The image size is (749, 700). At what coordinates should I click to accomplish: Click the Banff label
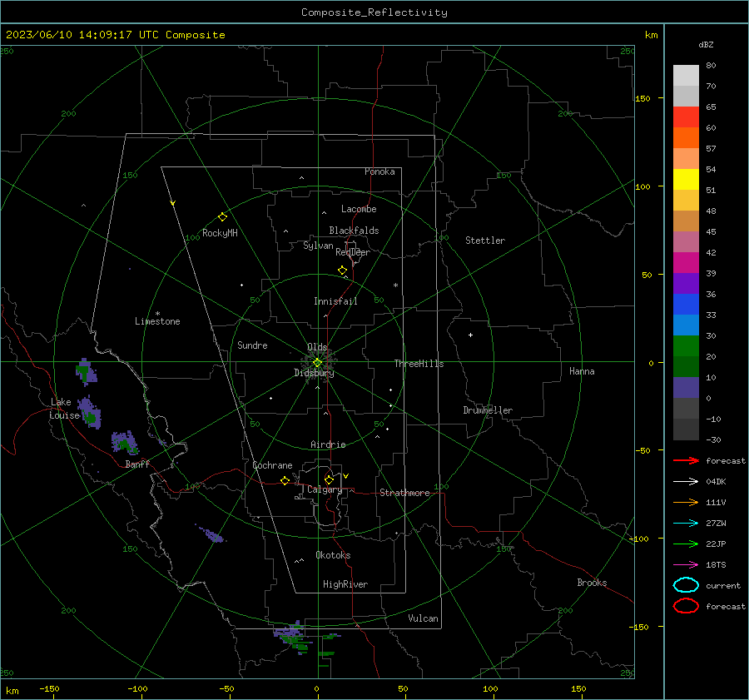pos(137,464)
